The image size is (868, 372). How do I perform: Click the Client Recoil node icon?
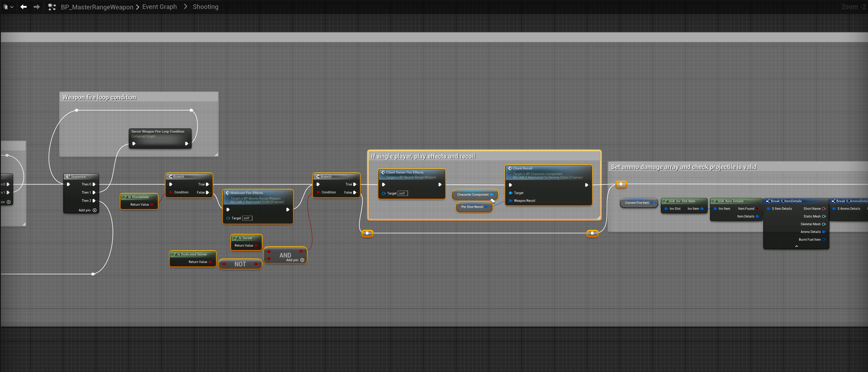click(510, 168)
